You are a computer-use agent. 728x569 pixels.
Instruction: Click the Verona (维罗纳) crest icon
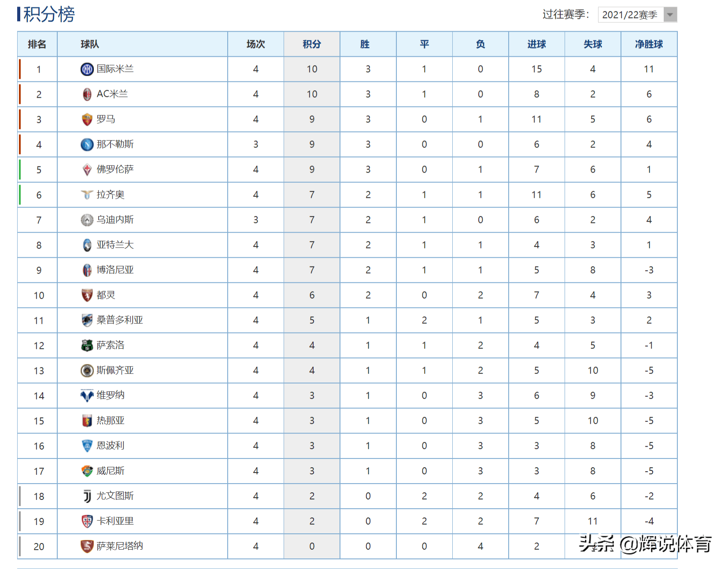(x=87, y=395)
